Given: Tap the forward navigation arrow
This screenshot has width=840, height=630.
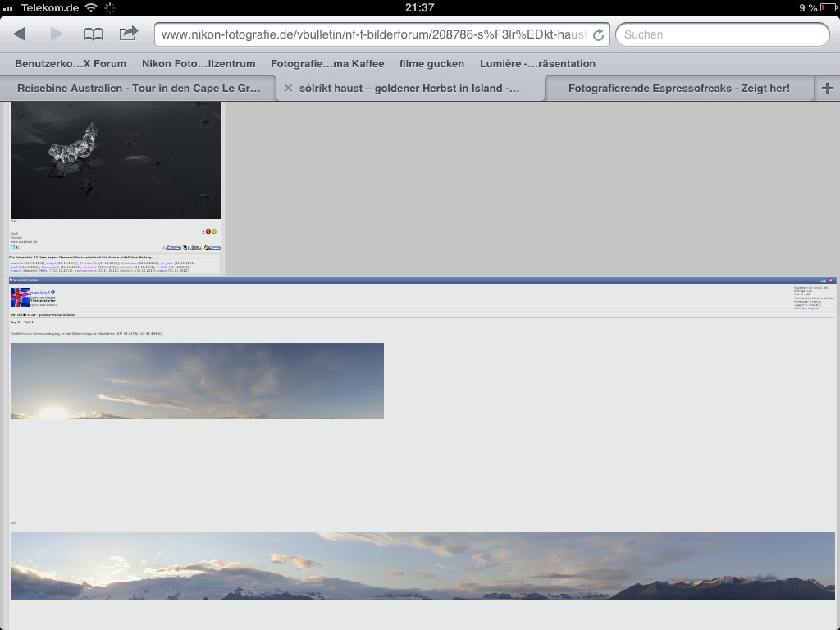Looking at the screenshot, I should pos(57,34).
